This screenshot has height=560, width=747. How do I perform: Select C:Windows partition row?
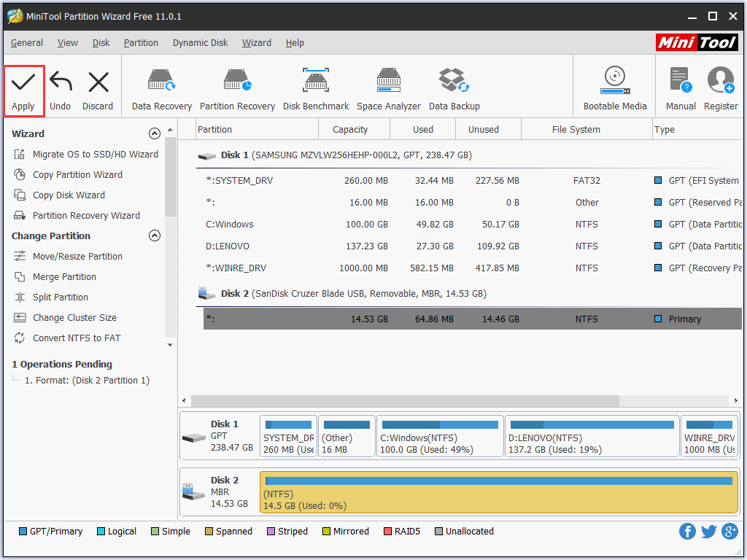pyautogui.click(x=473, y=225)
